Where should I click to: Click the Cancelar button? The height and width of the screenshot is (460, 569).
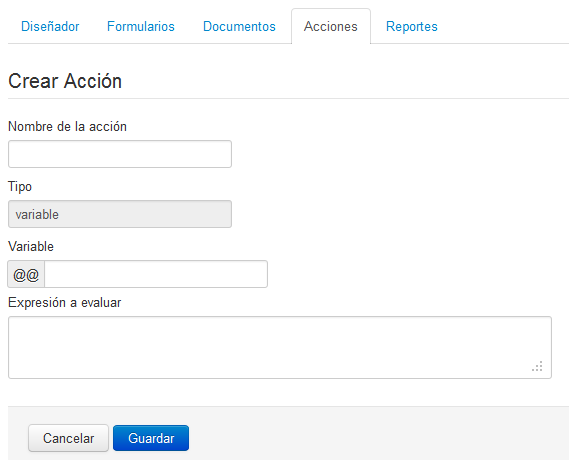coord(68,438)
